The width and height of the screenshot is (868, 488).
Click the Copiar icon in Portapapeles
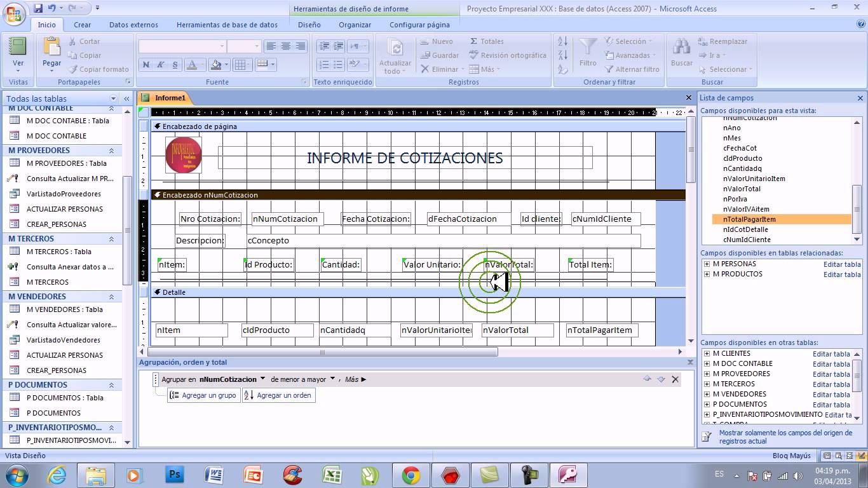(x=72, y=55)
